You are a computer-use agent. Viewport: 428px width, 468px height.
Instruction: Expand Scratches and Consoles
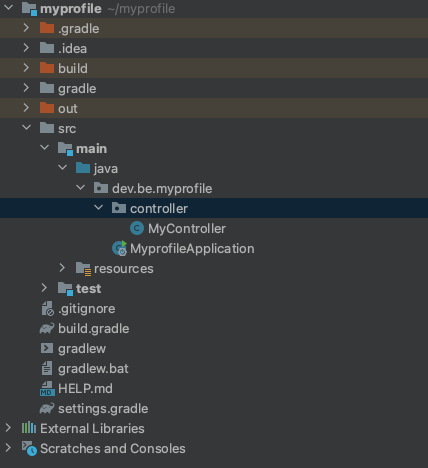point(8,448)
